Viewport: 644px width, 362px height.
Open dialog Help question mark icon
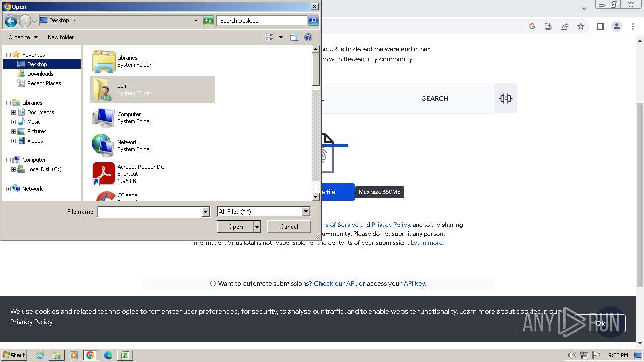308,37
